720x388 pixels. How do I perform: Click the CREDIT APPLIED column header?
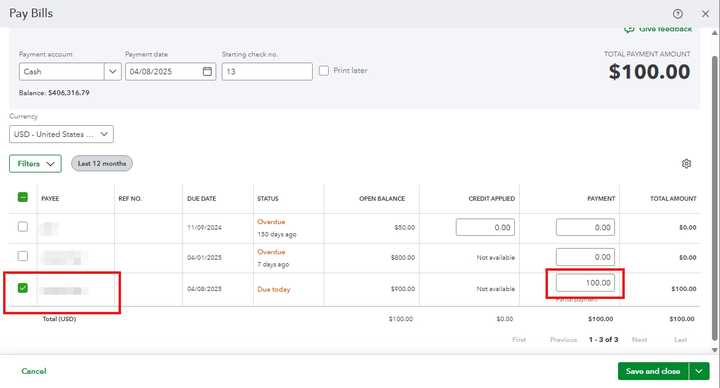pos(491,199)
